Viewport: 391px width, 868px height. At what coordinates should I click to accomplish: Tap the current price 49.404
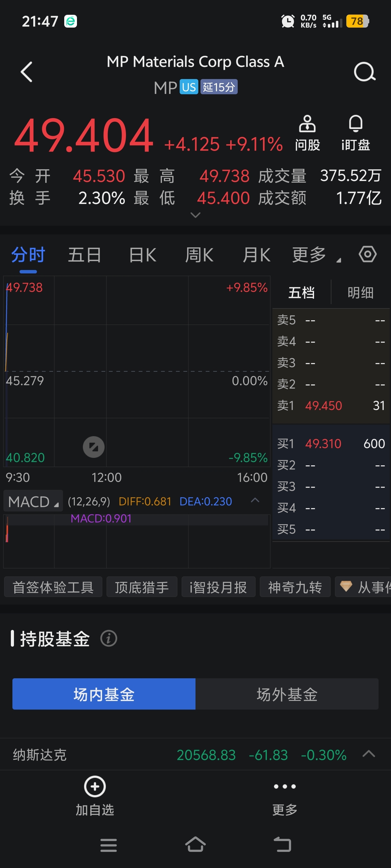(x=84, y=135)
